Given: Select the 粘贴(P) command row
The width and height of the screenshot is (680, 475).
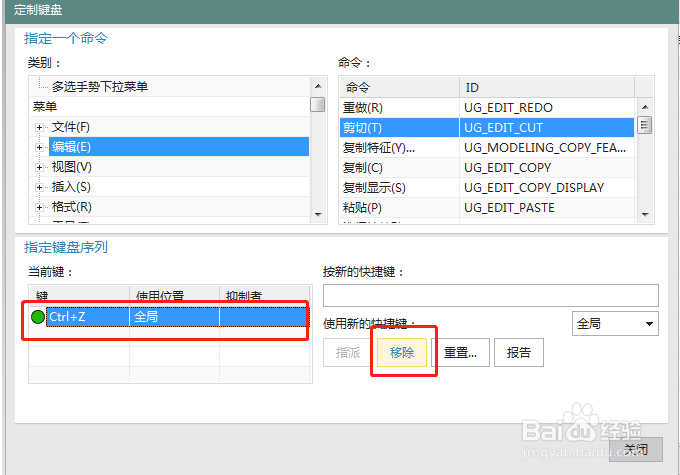Looking at the screenshot, I should point(487,207).
